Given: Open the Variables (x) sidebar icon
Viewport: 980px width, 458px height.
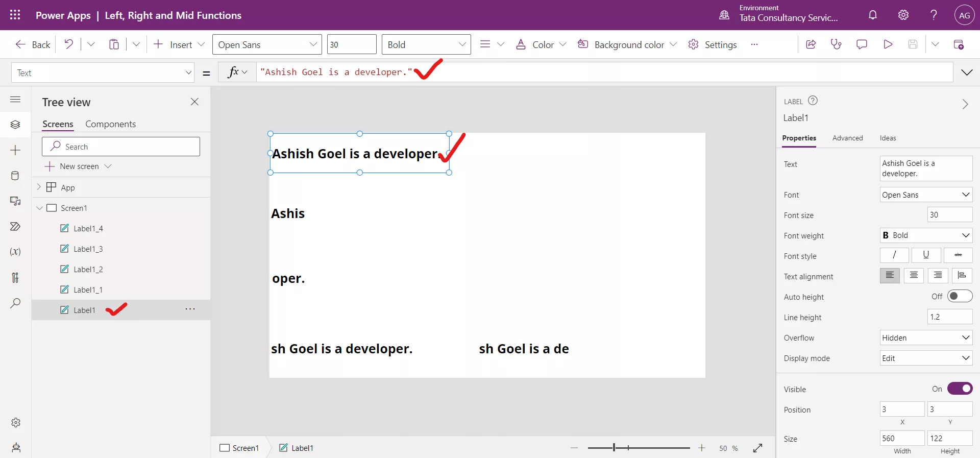Looking at the screenshot, I should click(15, 252).
